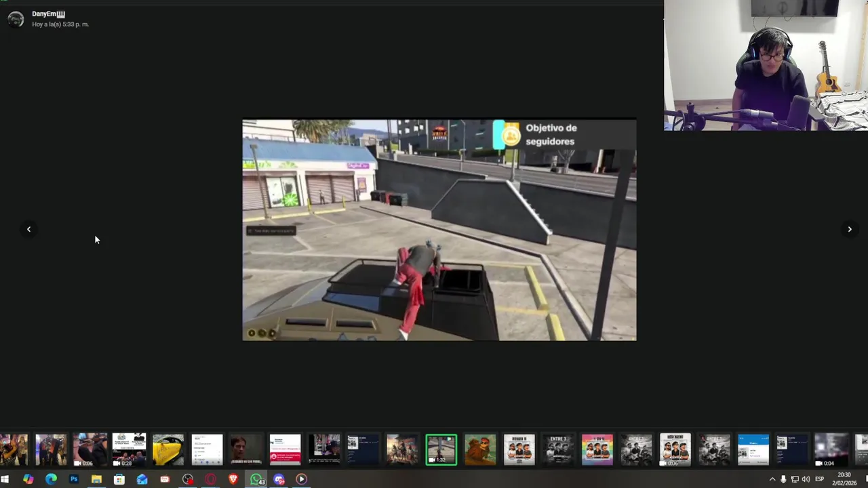
Task: Open WhatsApp from the taskbar
Action: click(x=257, y=479)
